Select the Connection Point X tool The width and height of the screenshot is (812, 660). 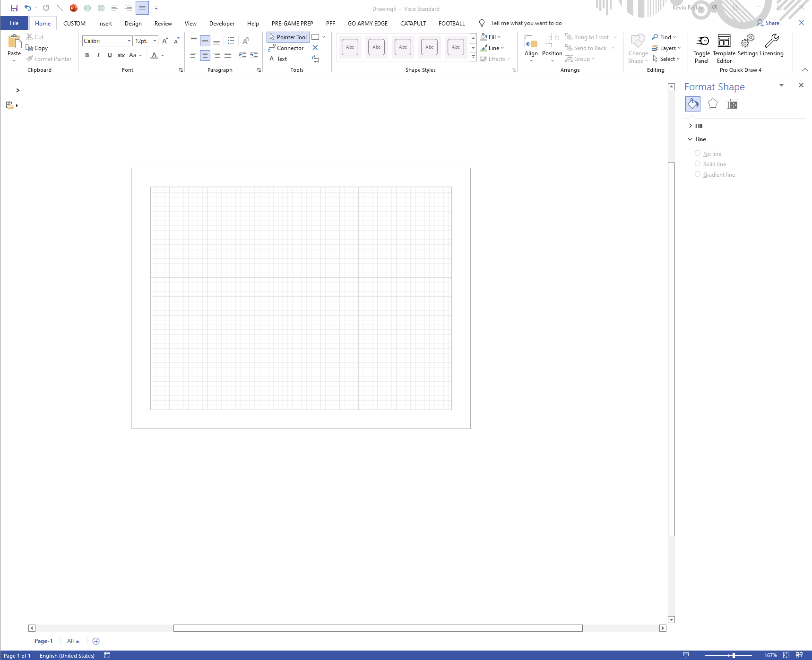[315, 48]
